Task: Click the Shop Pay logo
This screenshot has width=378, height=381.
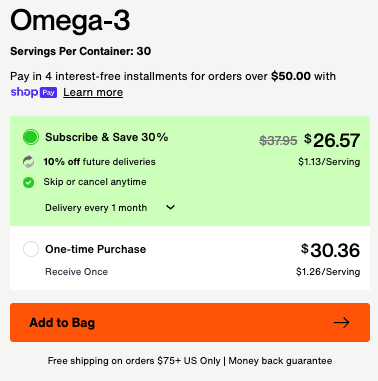Action: 34,92
